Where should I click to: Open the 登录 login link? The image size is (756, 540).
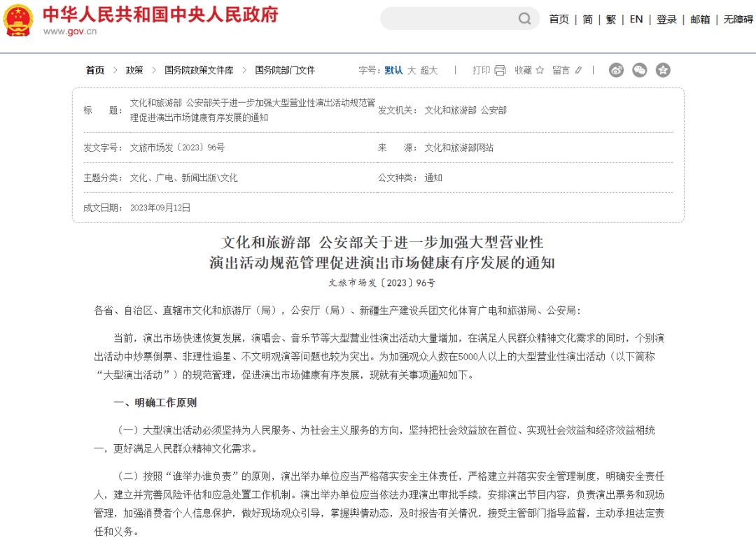click(666, 20)
